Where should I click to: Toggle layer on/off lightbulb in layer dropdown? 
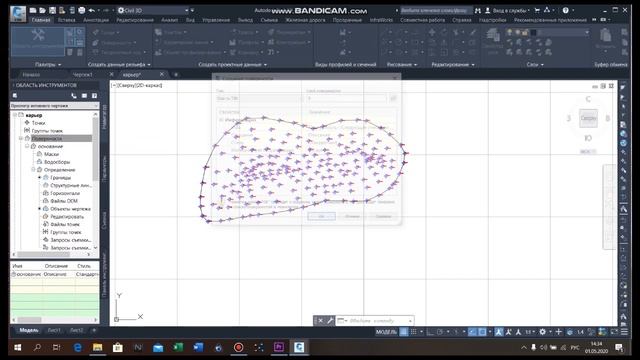509,32
